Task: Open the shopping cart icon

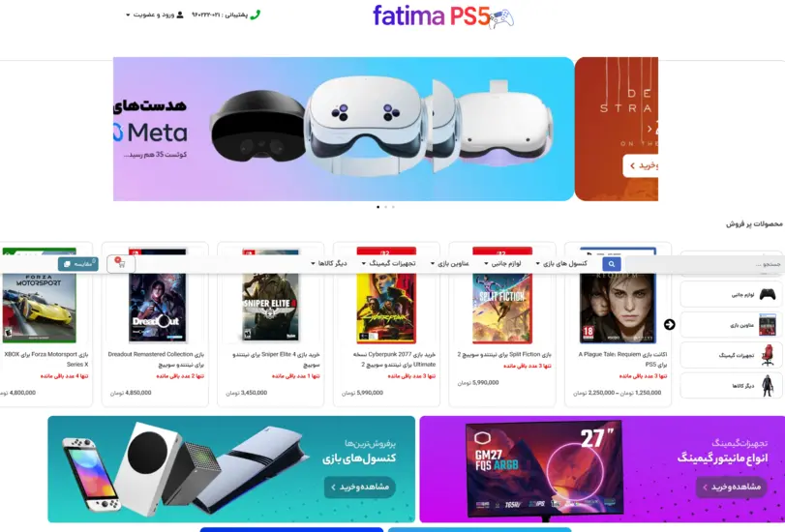Action: click(121, 264)
